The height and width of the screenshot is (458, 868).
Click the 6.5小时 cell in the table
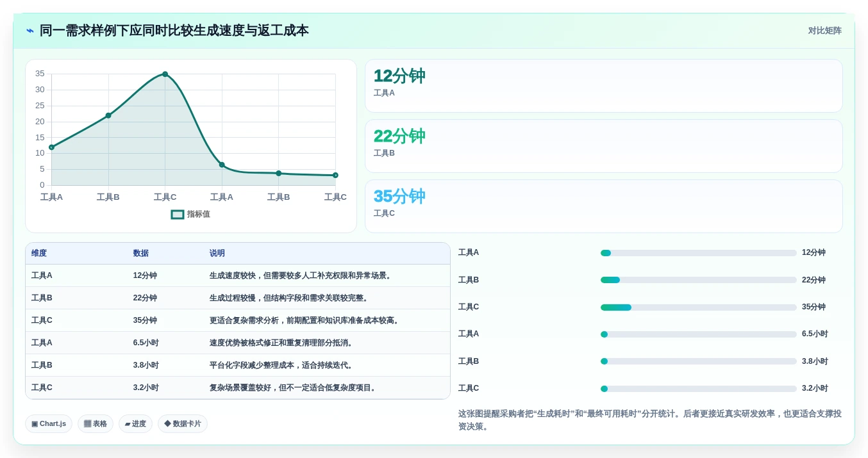pos(146,343)
